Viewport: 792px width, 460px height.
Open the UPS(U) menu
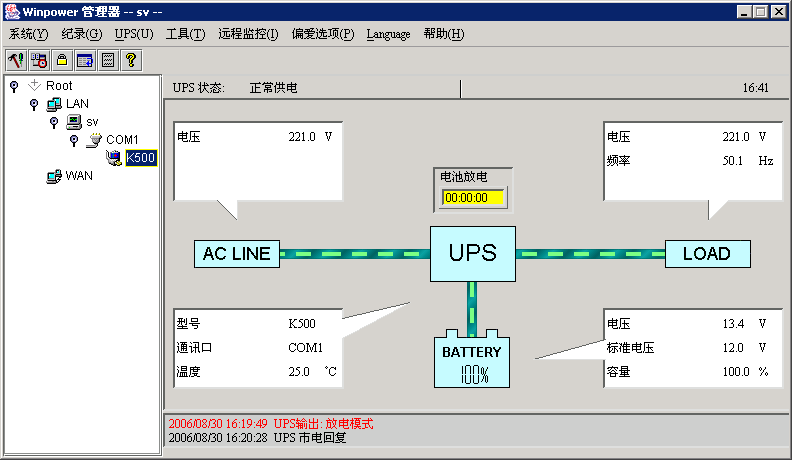(x=134, y=34)
